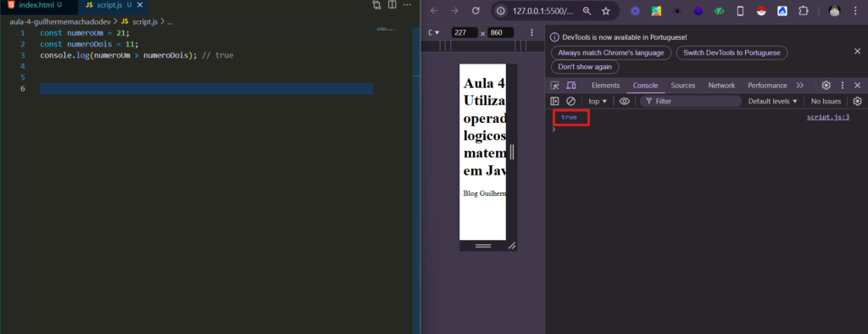
Task: Open the Sources panel tab
Action: click(682, 86)
